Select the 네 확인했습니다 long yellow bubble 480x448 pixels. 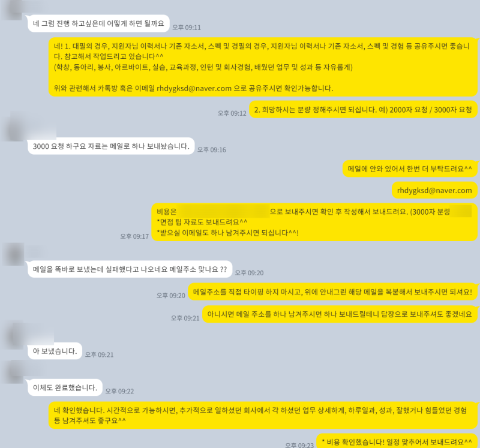[263, 415]
